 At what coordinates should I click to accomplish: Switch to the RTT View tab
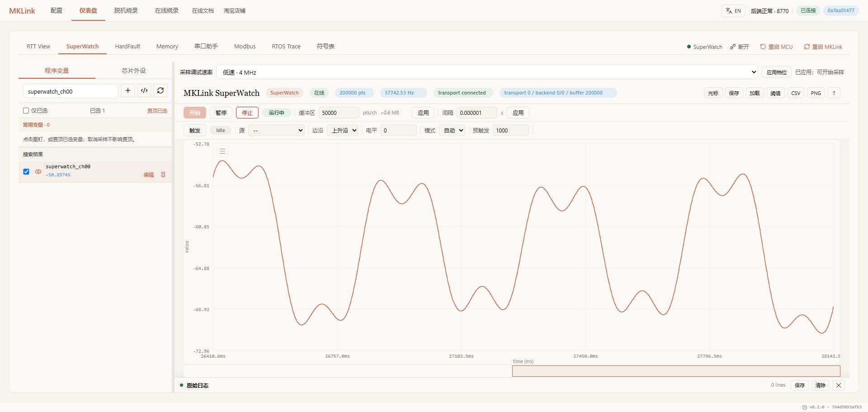(x=38, y=46)
